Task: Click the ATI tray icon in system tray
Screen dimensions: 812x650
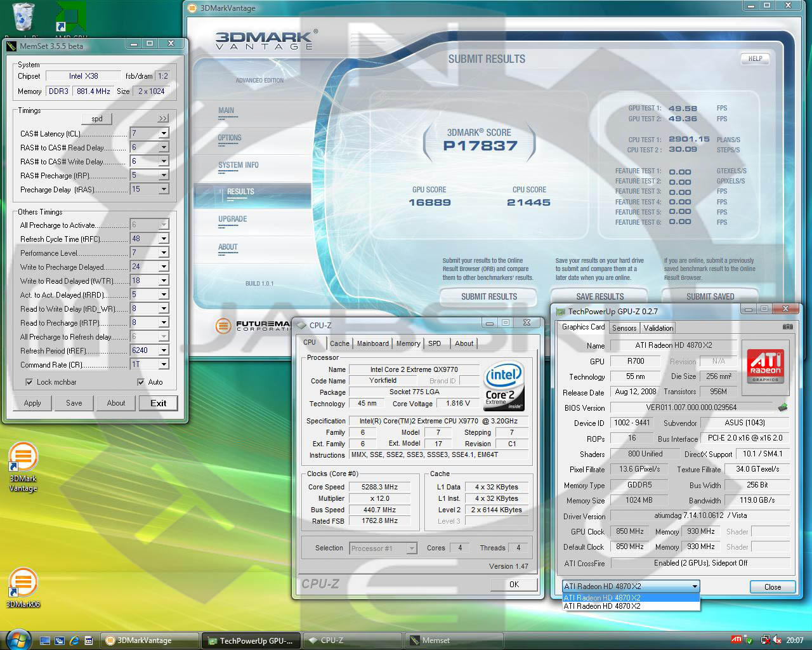Action: pyautogui.click(x=737, y=640)
